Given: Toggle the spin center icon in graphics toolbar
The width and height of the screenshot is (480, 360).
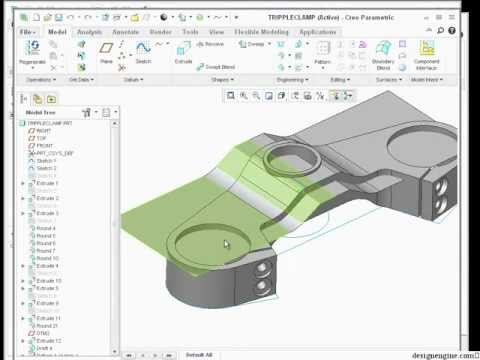Looking at the screenshot, I should point(347,96).
